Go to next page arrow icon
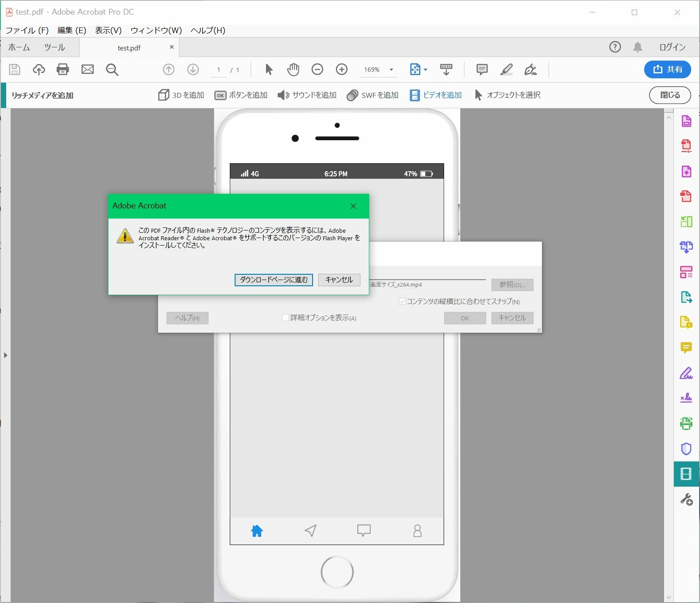This screenshot has height=603, width=700. pos(193,69)
